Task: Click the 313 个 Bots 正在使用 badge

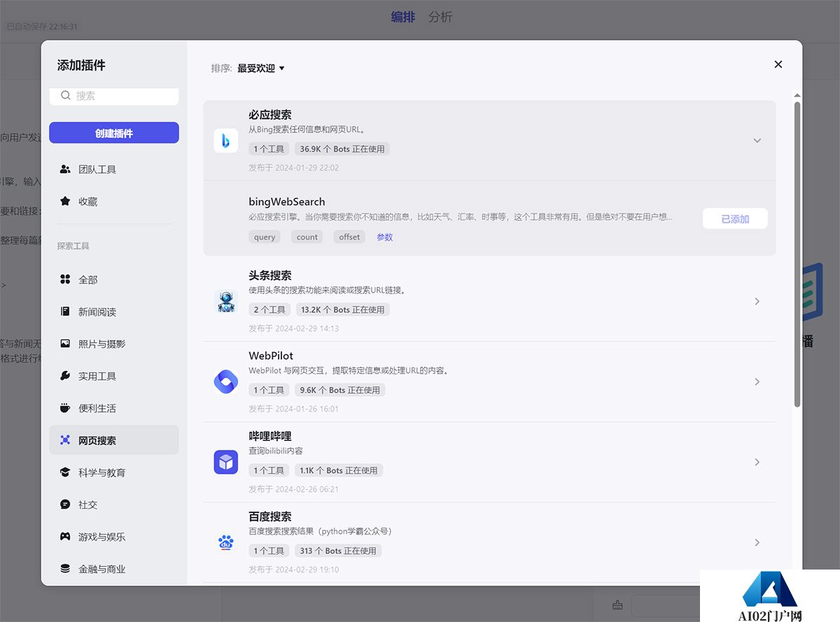Action: point(338,551)
